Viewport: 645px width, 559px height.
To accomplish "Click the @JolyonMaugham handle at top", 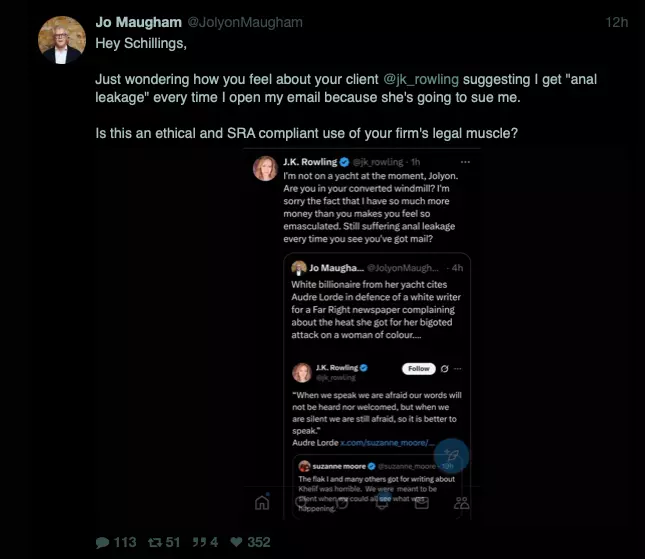I will [245, 22].
